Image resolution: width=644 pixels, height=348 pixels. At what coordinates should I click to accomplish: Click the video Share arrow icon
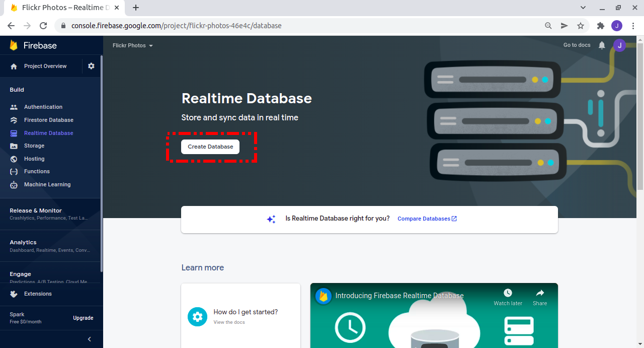(540, 293)
